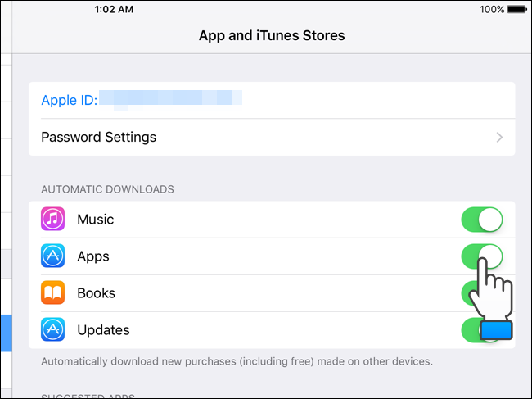Tap the battery icon in status bar
This screenshot has height=399, width=532.
516,9
